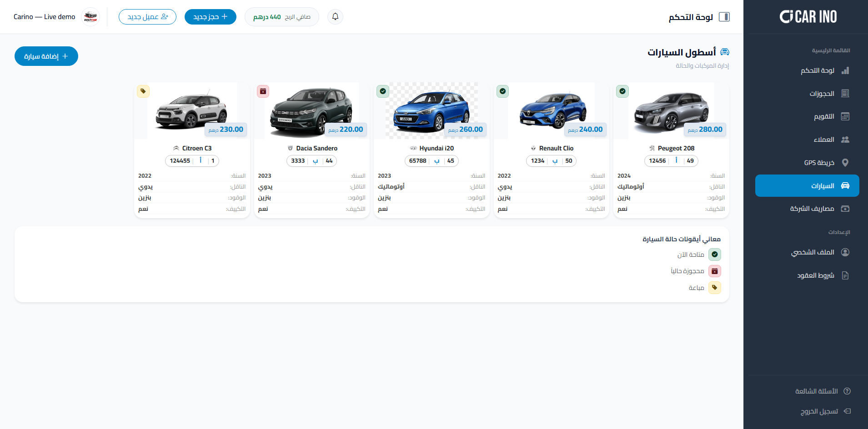Screen dimensions: 868x429
Task: Click the Renault Clio title text
Action: pyautogui.click(x=556, y=148)
